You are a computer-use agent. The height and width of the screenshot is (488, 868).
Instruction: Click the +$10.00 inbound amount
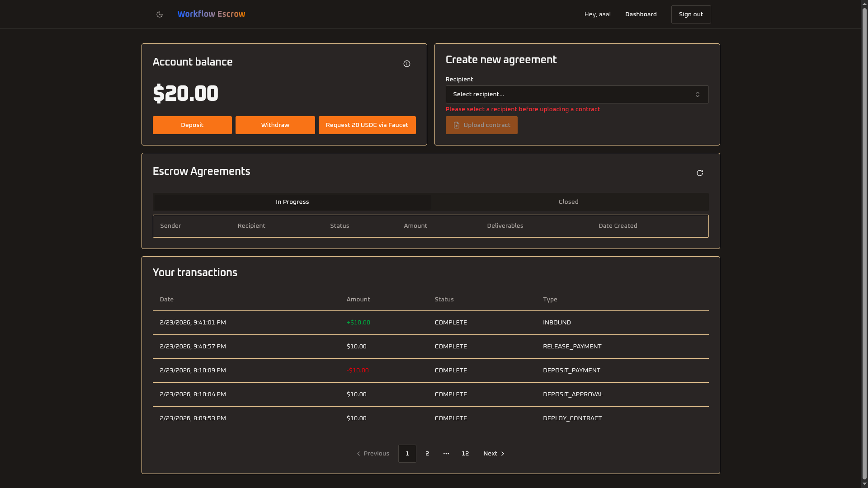pos(358,323)
